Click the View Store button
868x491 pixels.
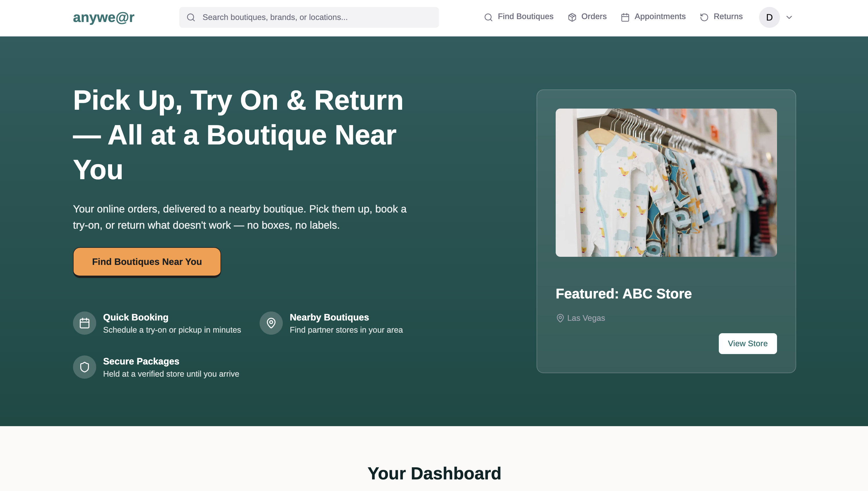pos(747,344)
